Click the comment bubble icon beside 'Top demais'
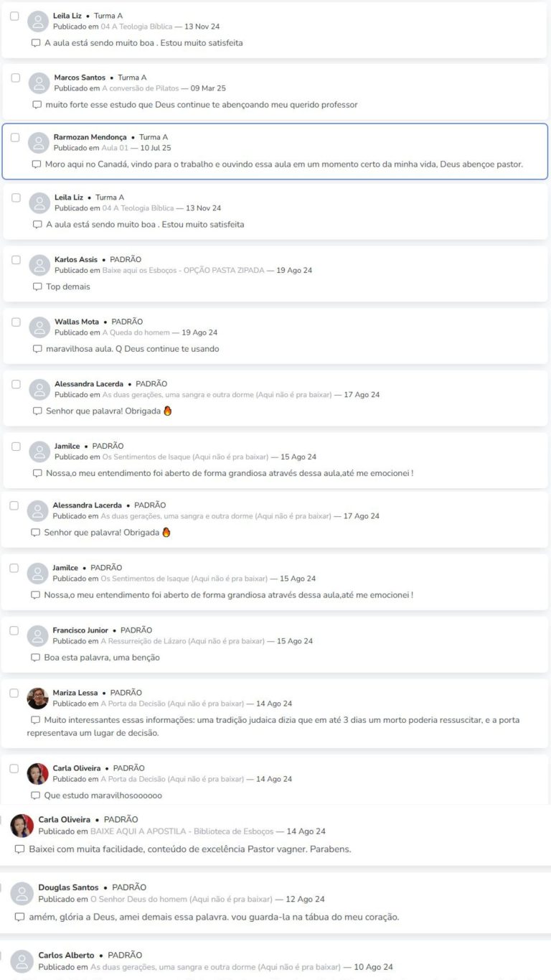This screenshot has width=551, height=980. point(37,287)
